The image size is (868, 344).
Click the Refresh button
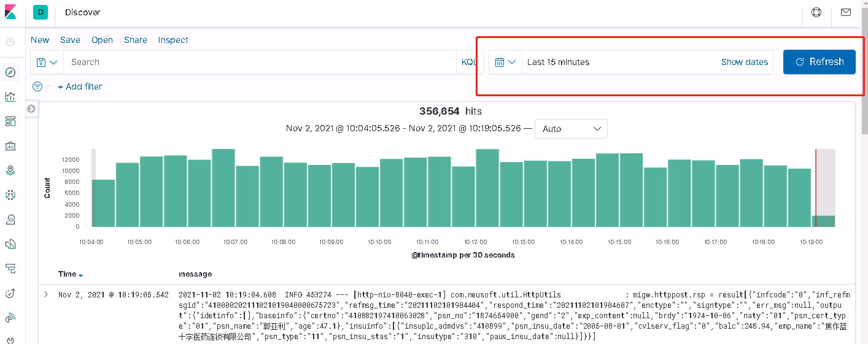820,62
